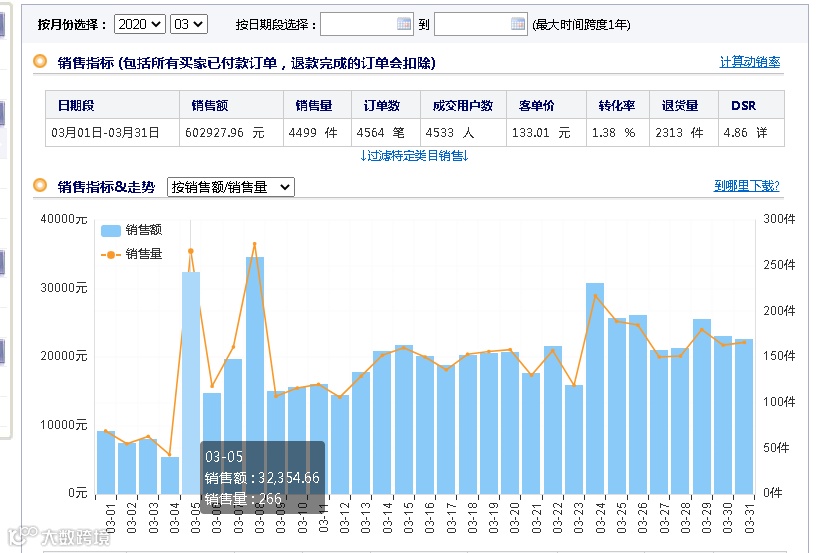Screen dimensions: 835x553
Task: Click the start date input field
Action: 366,25
